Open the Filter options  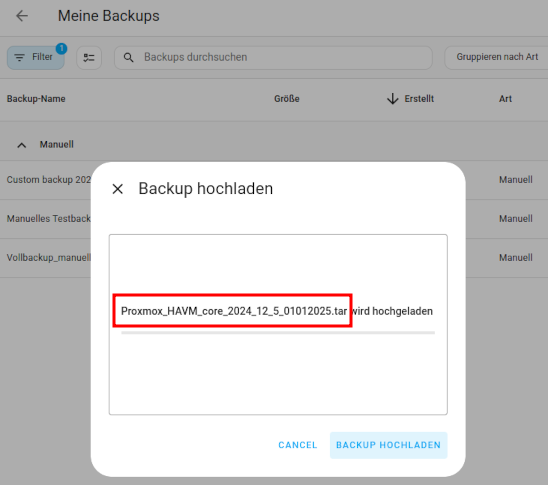pos(36,57)
